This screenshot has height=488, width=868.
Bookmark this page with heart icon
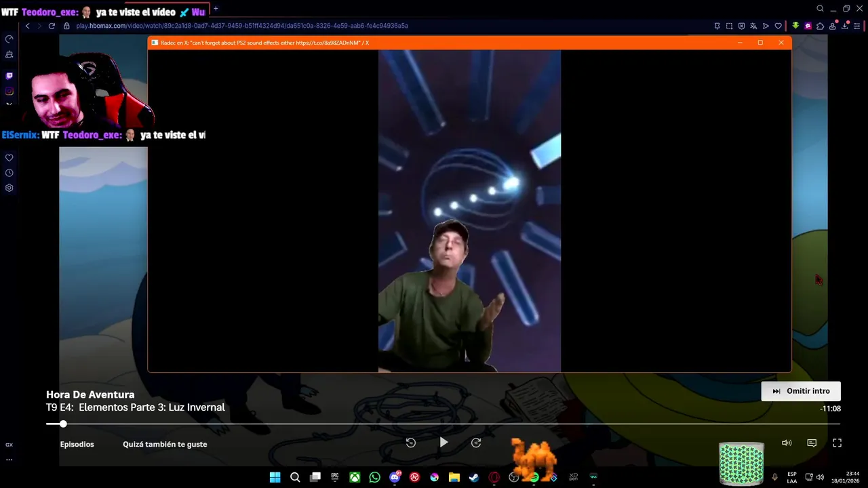point(778,26)
